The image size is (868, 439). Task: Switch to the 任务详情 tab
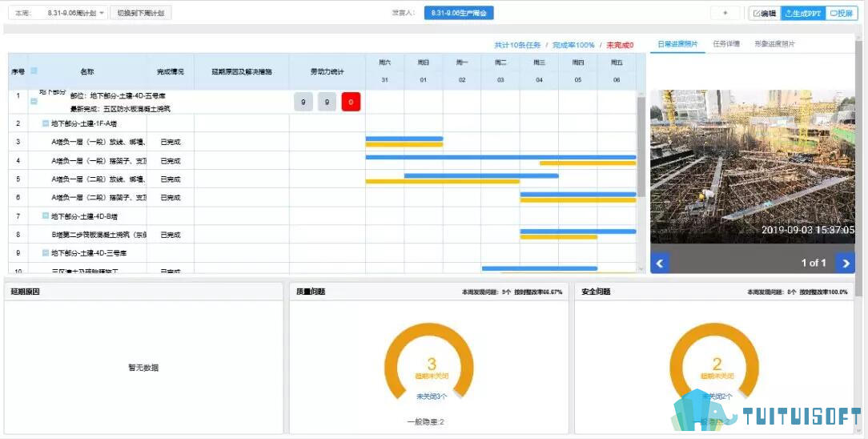click(x=725, y=44)
